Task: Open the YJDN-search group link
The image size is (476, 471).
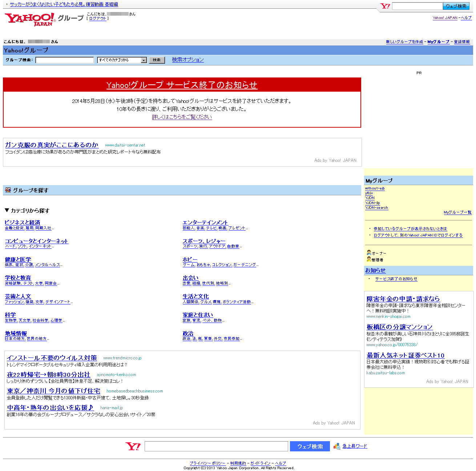Action: [376, 208]
